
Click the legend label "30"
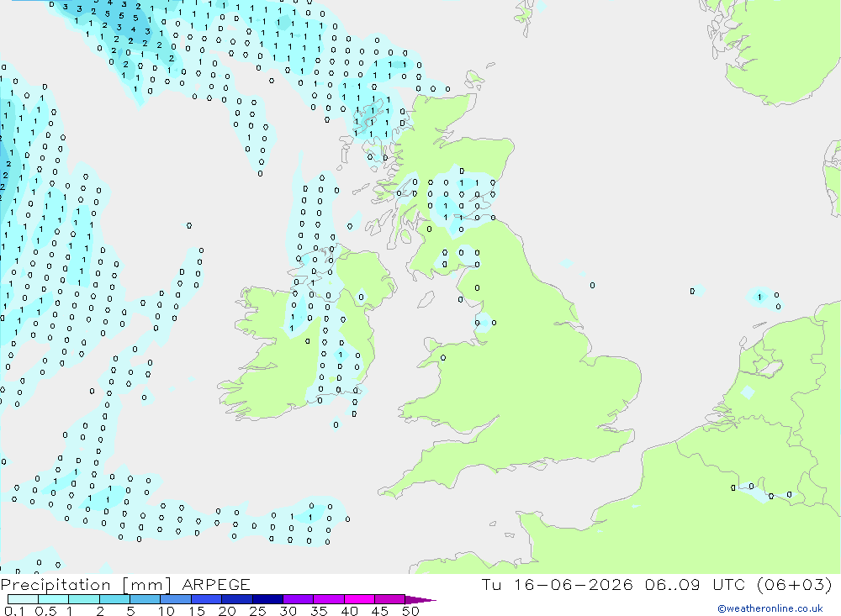(288, 611)
